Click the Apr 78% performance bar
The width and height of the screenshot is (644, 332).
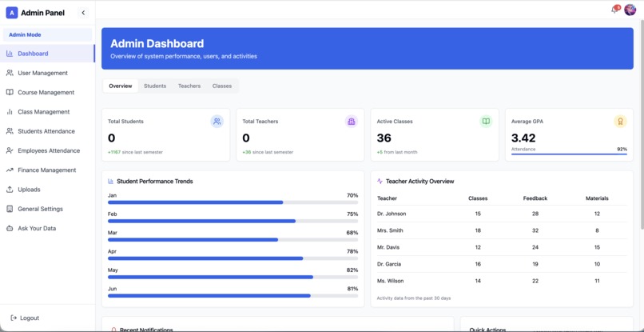pyautogui.click(x=233, y=258)
